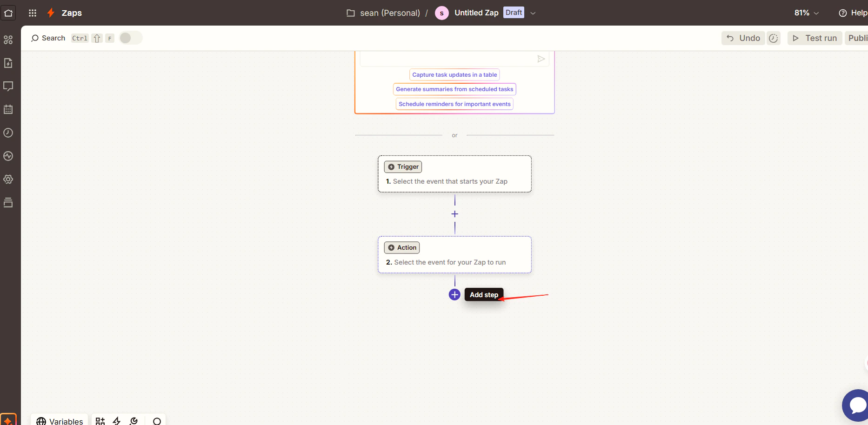The image size is (868, 425).
Task: Open the history clock sidebar icon
Action: click(x=8, y=133)
